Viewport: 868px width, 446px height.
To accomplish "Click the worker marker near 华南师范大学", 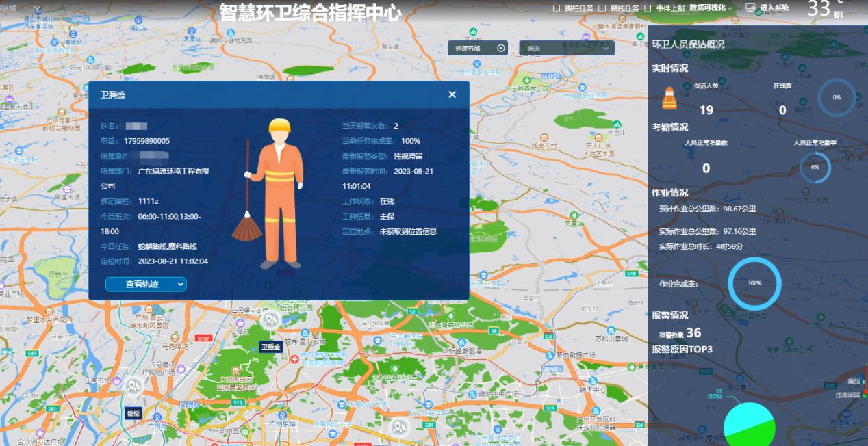I will pyautogui.click(x=399, y=428).
